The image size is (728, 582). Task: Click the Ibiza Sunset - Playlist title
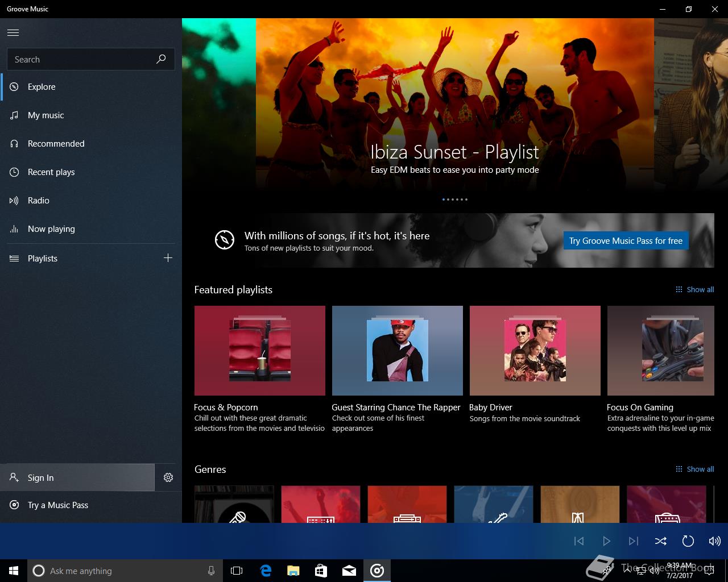pyautogui.click(x=454, y=152)
